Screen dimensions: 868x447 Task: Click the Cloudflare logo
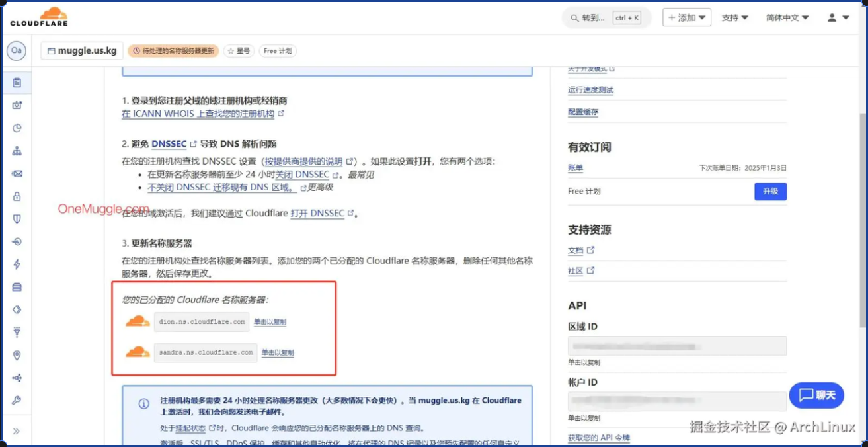39,17
